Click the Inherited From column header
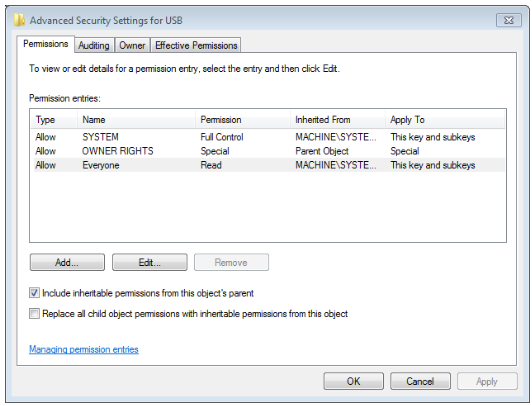This screenshot has height=406, width=532. coord(338,120)
